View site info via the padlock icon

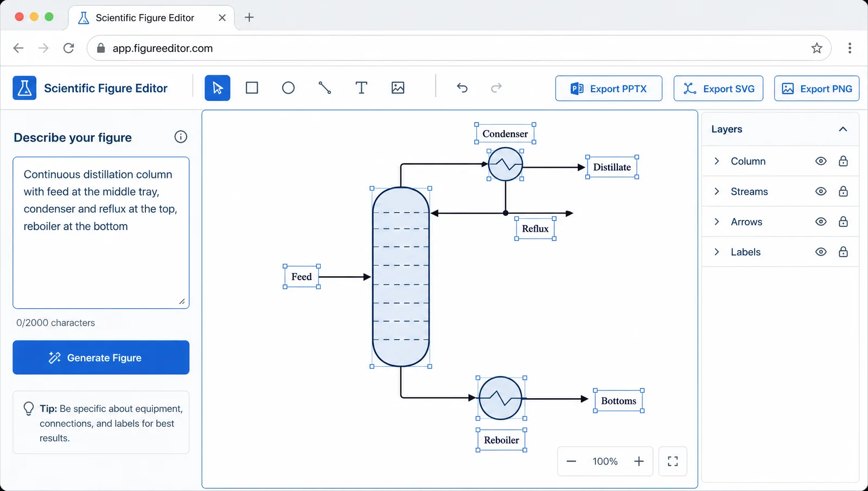pos(101,48)
